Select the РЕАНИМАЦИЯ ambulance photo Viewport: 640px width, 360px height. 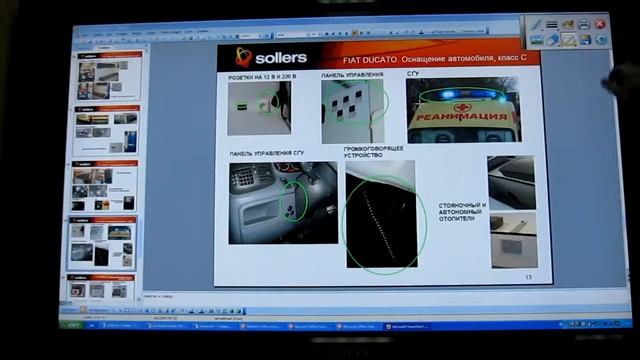tap(463, 110)
